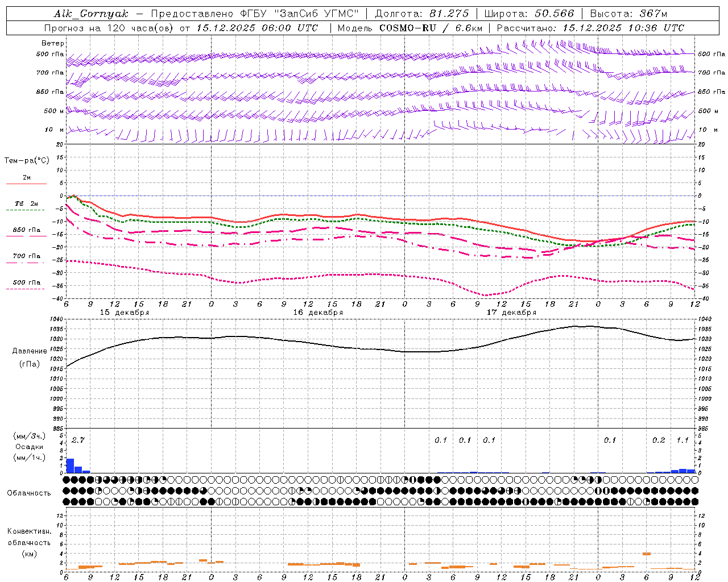The width and height of the screenshot is (728, 582).
Task: Click the 'Ветер' wind panel label
Action: click(53, 43)
